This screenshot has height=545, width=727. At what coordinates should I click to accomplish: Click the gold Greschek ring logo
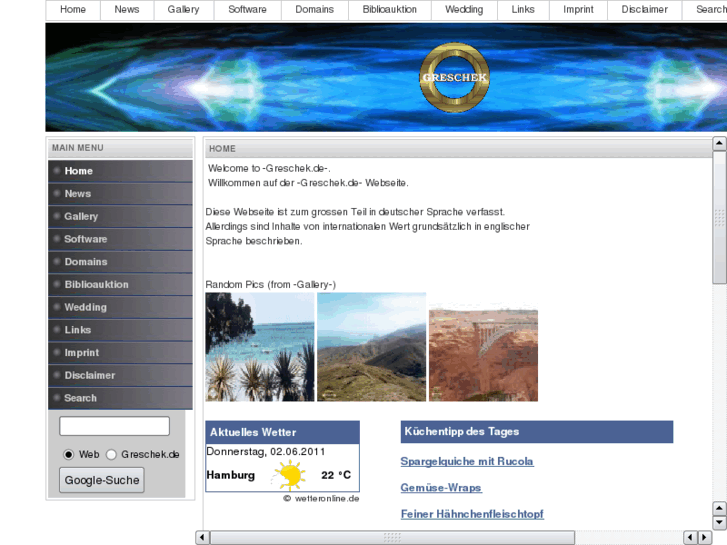coord(454,77)
